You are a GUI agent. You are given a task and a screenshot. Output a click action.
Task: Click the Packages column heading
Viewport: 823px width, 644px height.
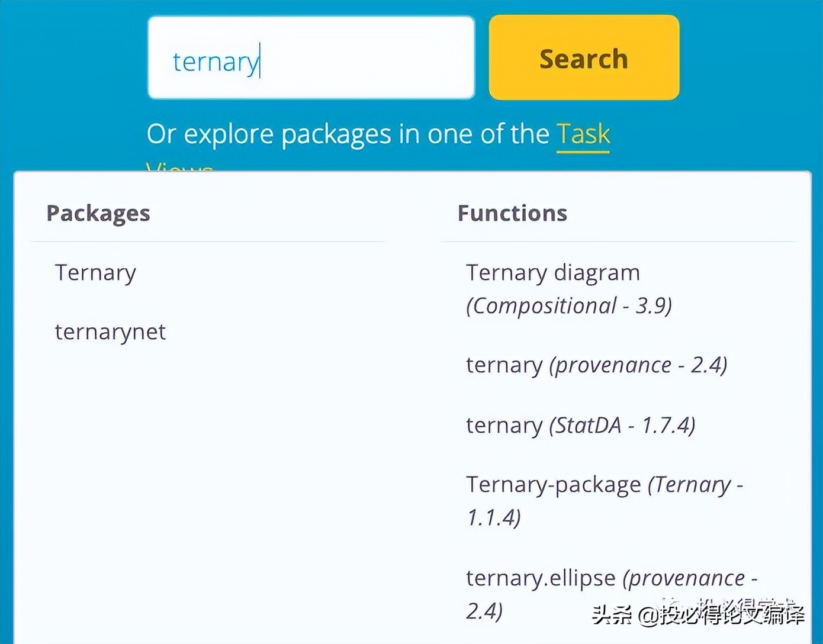(98, 214)
